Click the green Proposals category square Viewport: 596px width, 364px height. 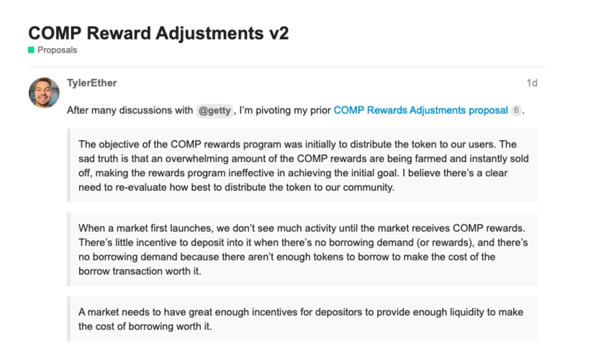click(x=31, y=50)
